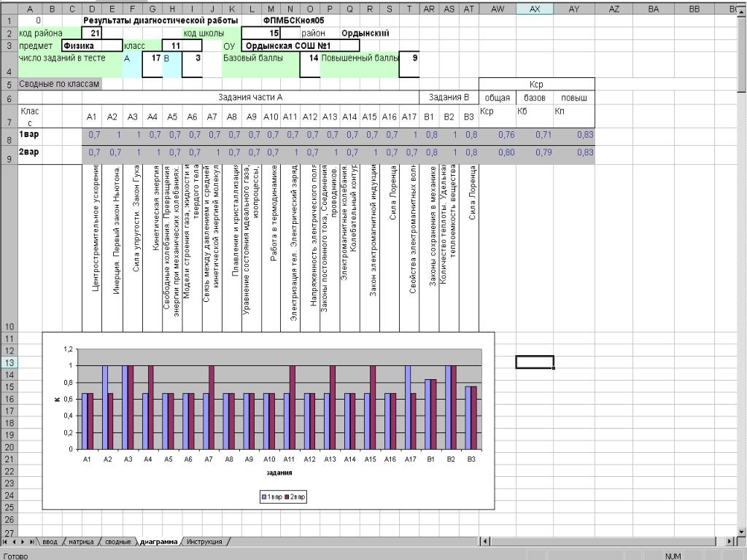Click the previous sheet tab scroll arrow

[14, 542]
